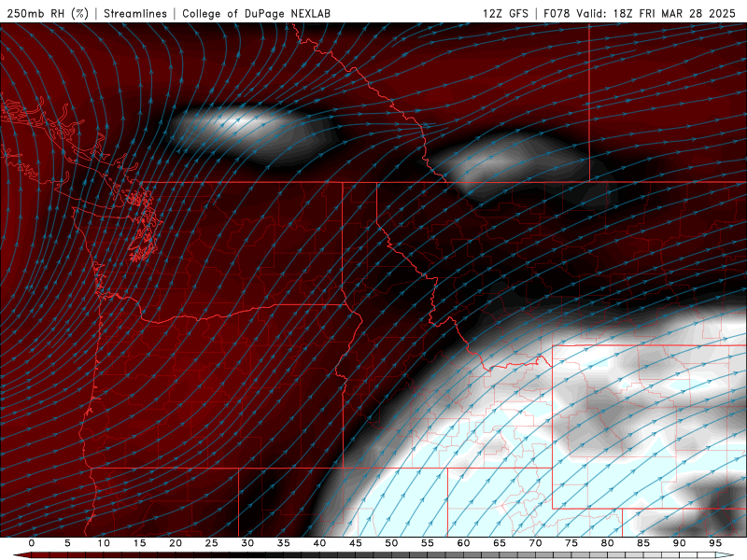Choose the '30' label on color bar
Screen dimensions: 747x560
pyautogui.click(x=247, y=543)
